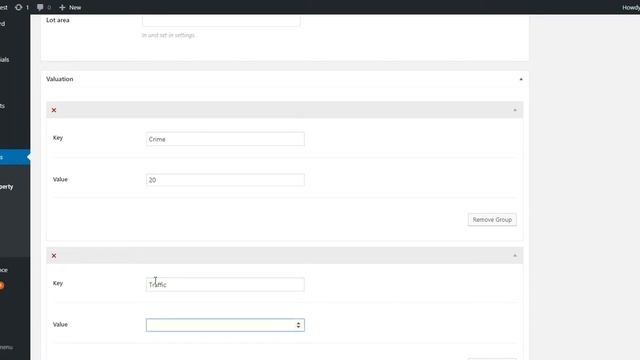Click the Remove Group button for Crime
Viewport: 640px width, 360px height.
pyautogui.click(x=492, y=220)
